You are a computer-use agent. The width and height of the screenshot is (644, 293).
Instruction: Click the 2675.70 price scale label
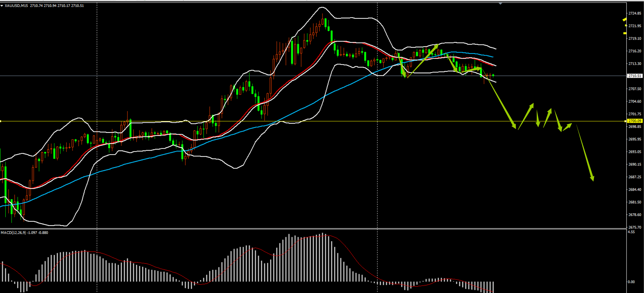pyautogui.click(x=635, y=227)
